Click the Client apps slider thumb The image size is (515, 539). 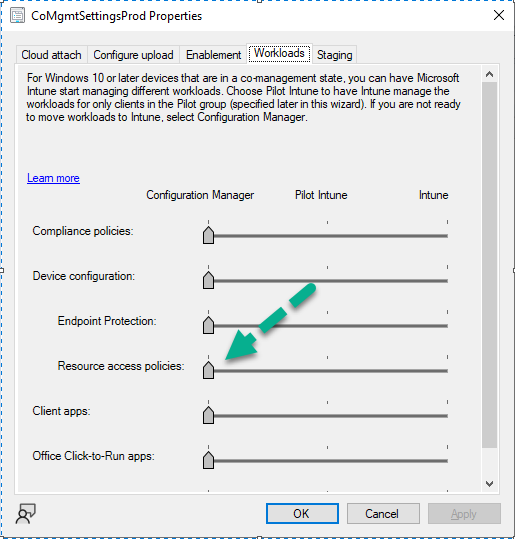tap(208, 415)
